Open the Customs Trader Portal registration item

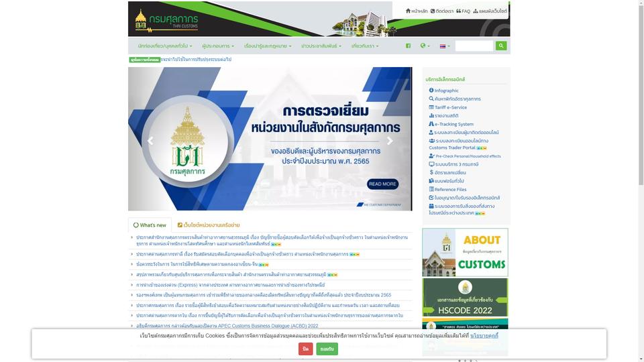click(459, 144)
